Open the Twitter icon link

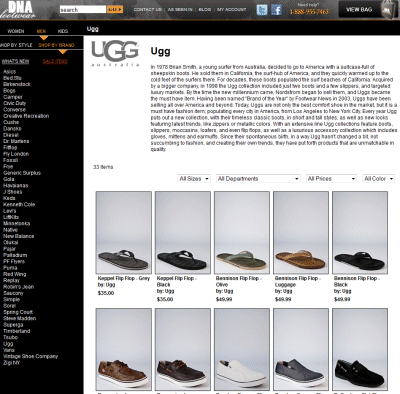coord(262,10)
